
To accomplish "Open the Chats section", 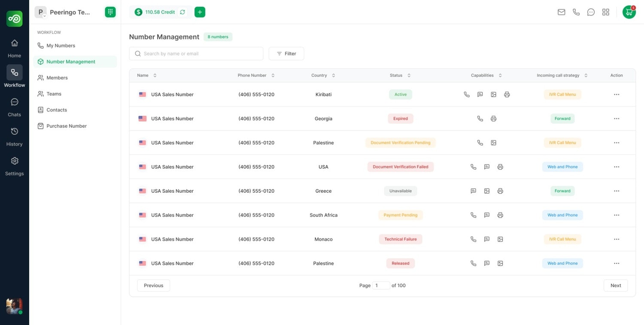I will click(14, 107).
